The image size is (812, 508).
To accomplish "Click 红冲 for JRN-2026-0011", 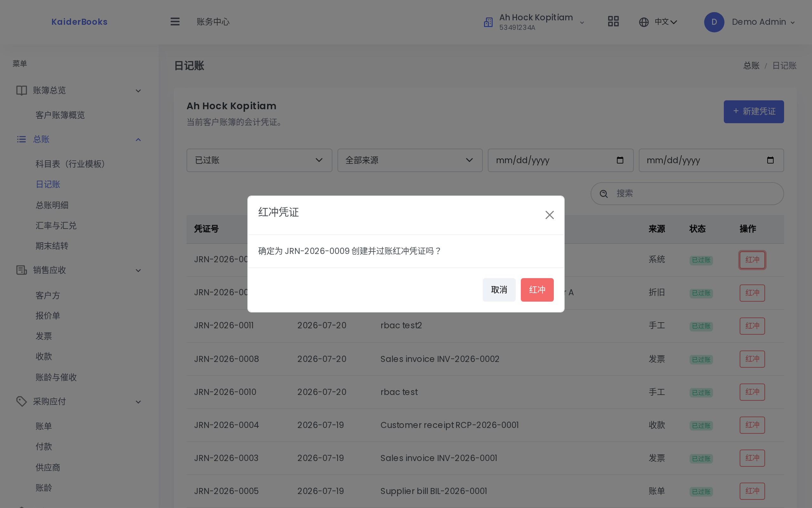I will tap(752, 326).
